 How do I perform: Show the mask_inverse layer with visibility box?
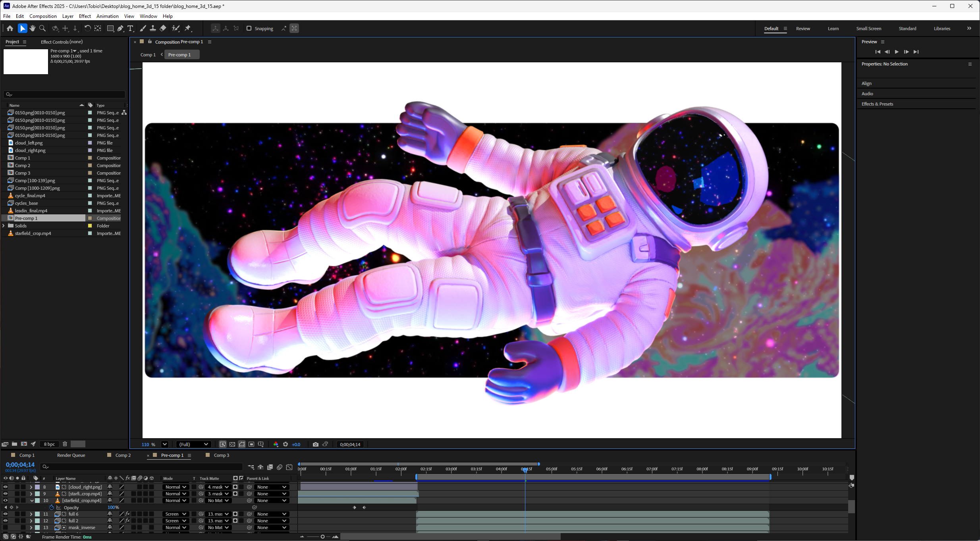(6, 528)
